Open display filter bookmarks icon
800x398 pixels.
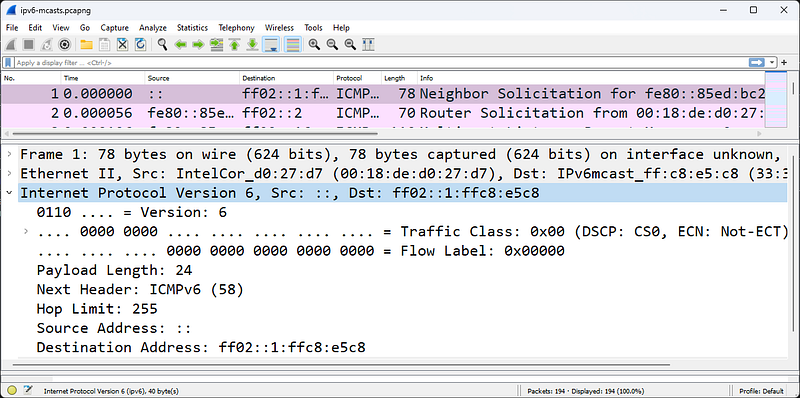8,63
